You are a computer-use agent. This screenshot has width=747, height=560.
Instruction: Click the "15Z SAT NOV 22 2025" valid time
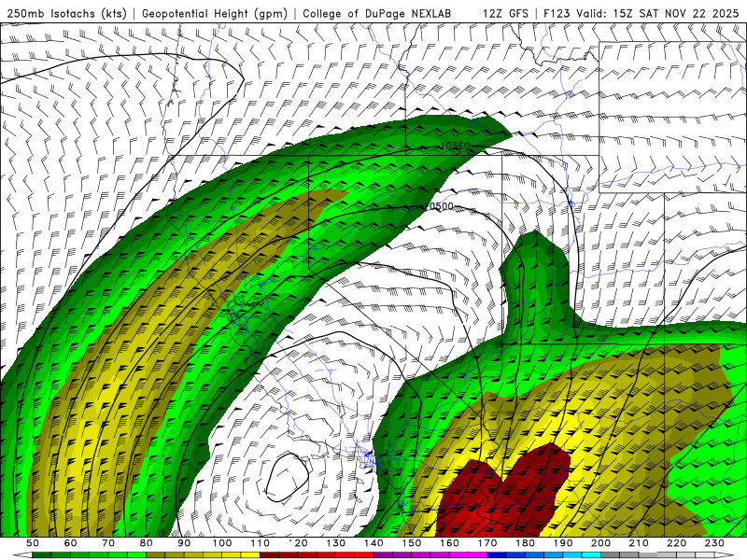coord(675,14)
